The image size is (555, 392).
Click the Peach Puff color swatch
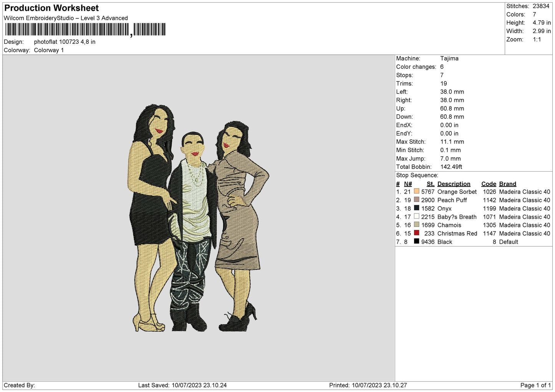tap(416, 200)
